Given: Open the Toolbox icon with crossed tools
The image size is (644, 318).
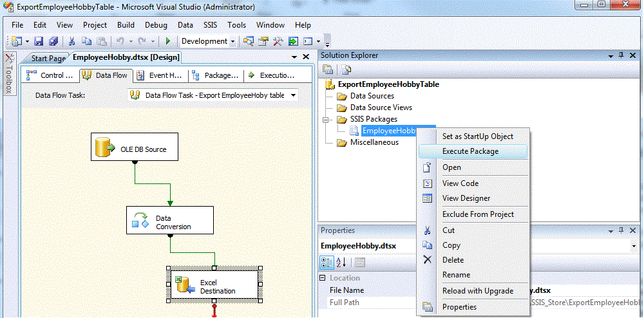Looking at the screenshot, I should coord(278,41).
